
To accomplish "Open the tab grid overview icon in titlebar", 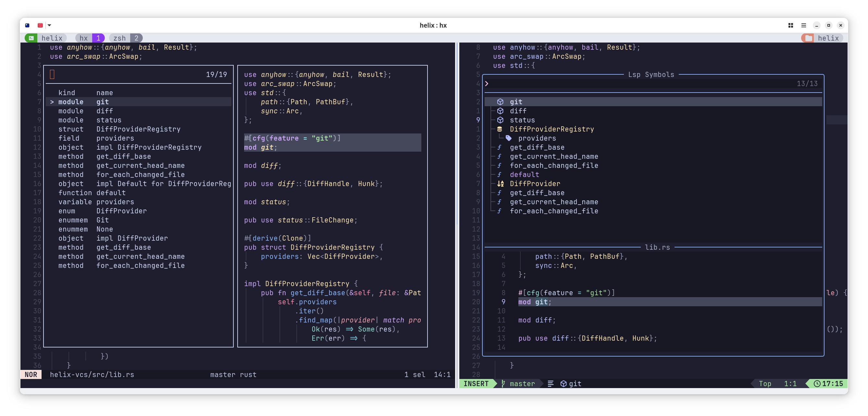I will click(x=790, y=25).
